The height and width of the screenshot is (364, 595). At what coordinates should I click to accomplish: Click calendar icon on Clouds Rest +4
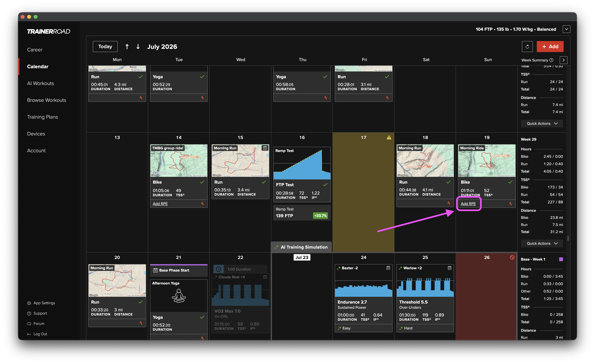point(265,277)
